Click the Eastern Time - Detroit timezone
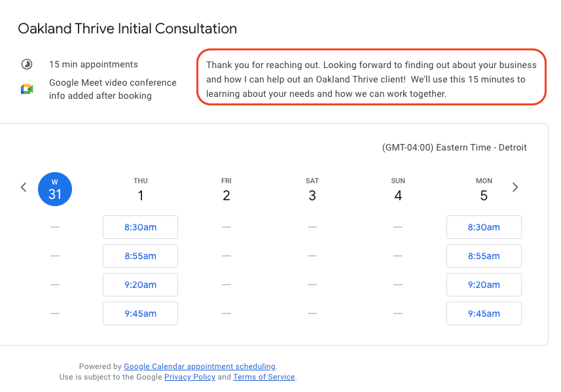 tap(454, 147)
